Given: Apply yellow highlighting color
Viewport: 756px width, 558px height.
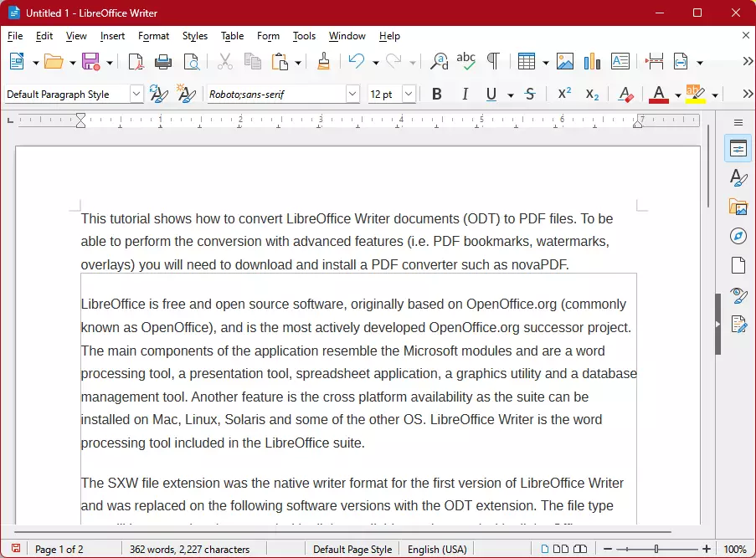Looking at the screenshot, I should point(696,94).
